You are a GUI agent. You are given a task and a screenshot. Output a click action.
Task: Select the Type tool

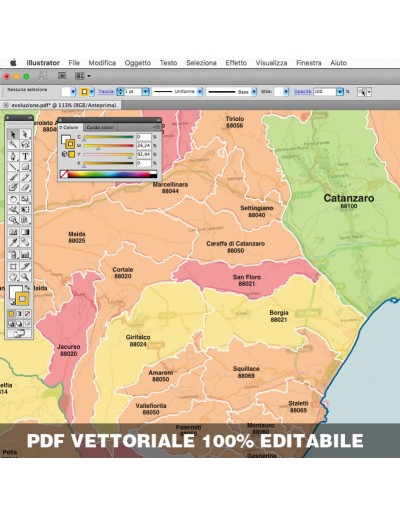click(x=25, y=156)
